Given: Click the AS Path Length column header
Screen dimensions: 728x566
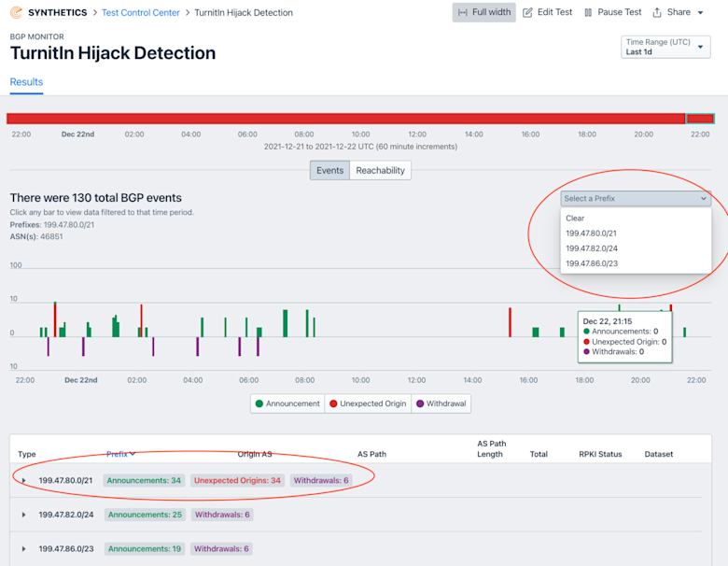Looking at the screenshot, I should point(491,449).
